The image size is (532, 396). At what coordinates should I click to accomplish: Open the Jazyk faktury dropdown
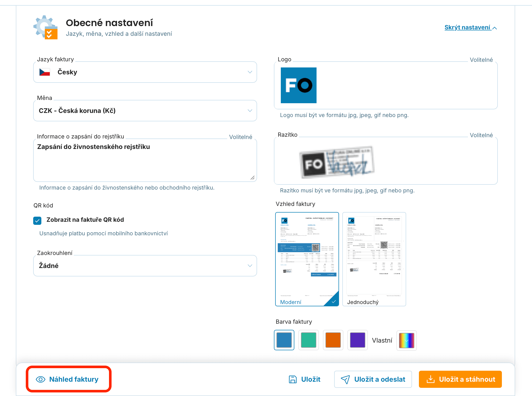(x=145, y=72)
